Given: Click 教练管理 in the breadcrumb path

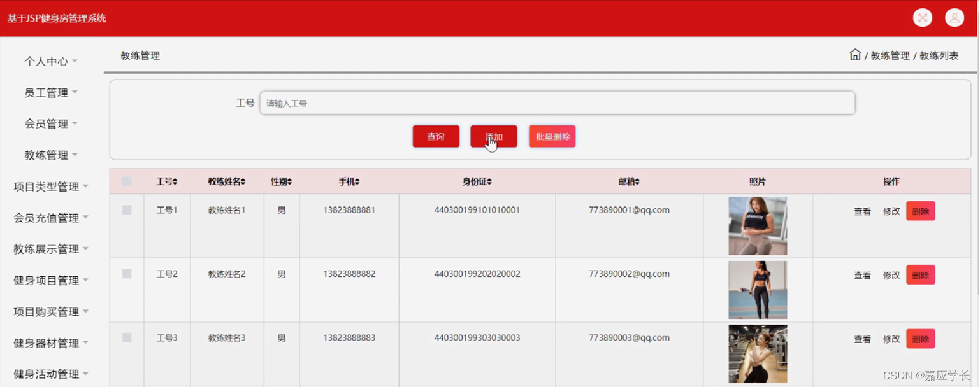Looking at the screenshot, I should coord(890,55).
